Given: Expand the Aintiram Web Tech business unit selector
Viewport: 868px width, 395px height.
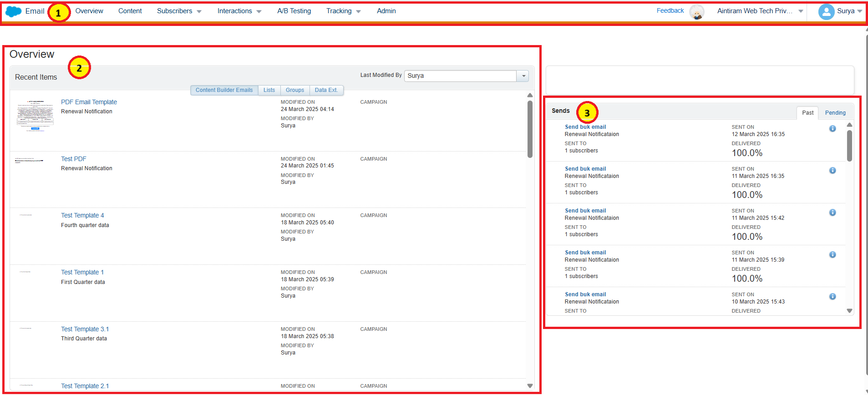Looking at the screenshot, I should coord(801,11).
